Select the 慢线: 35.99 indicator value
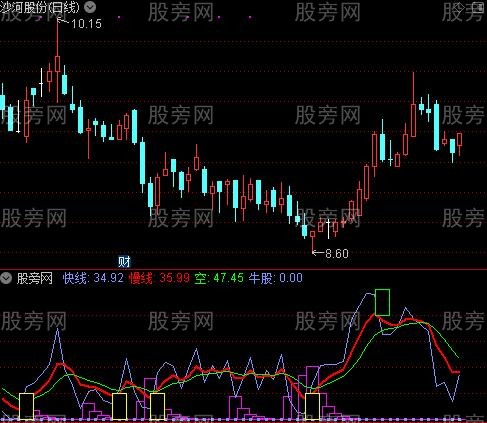 click(159, 278)
